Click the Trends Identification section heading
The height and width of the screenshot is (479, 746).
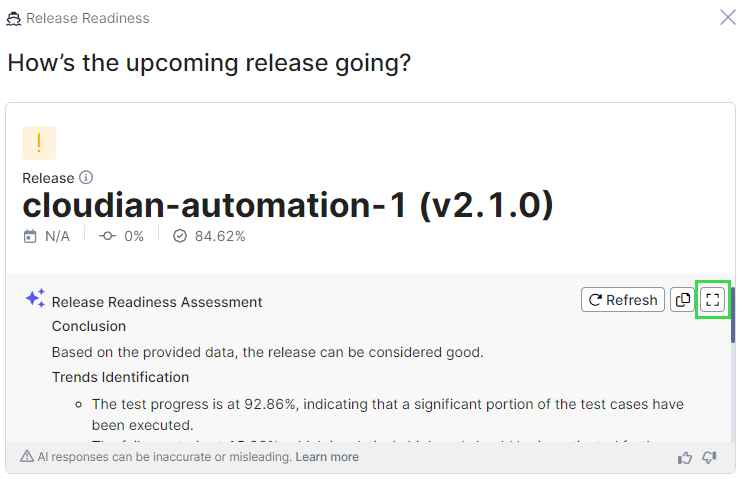pyautogui.click(x=120, y=377)
